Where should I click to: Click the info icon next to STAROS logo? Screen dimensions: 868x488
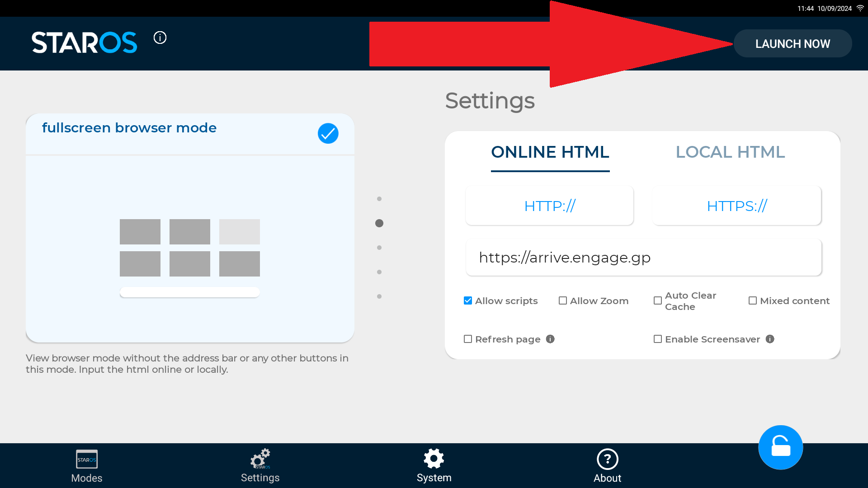tap(160, 38)
